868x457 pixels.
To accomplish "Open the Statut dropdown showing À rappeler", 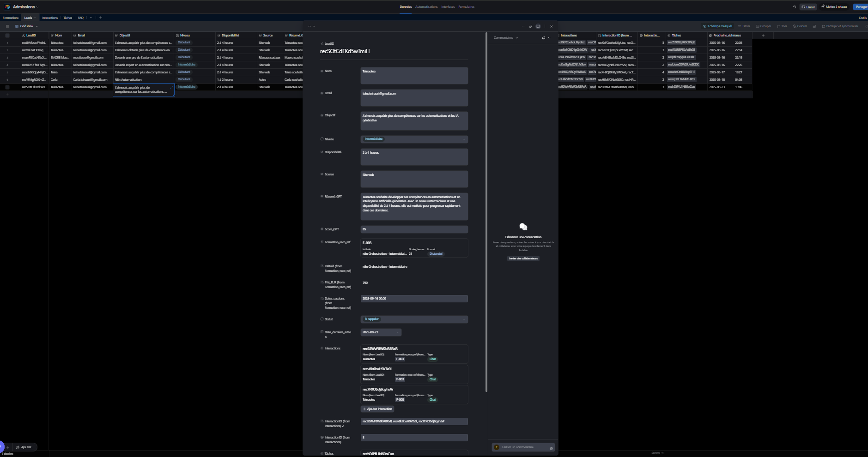I will point(414,319).
